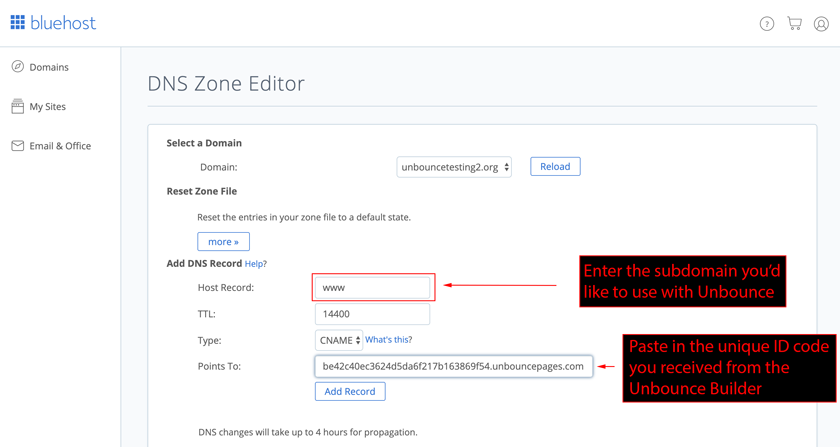Open the Bluehost apps grid icon
Screen dimensions: 840x447
point(18,23)
